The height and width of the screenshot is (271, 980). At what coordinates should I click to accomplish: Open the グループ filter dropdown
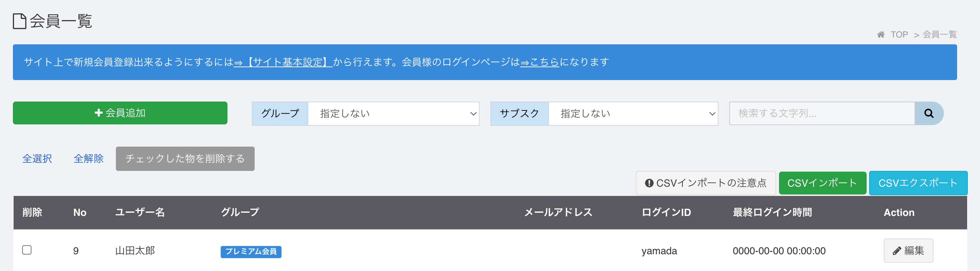(393, 114)
